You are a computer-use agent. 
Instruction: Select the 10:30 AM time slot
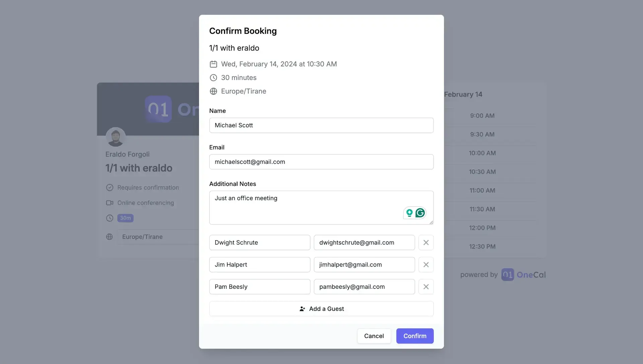(482, 172)
